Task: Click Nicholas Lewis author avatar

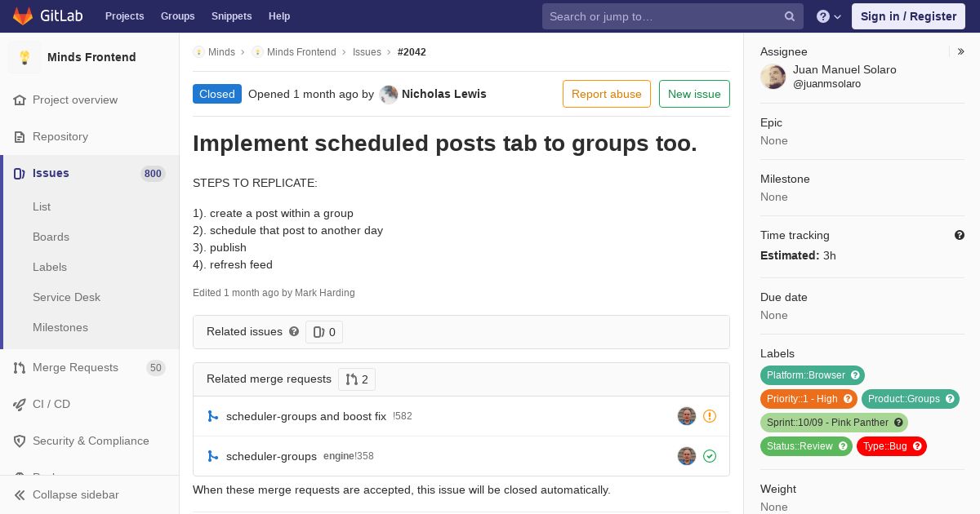Action: pos(389,94)
